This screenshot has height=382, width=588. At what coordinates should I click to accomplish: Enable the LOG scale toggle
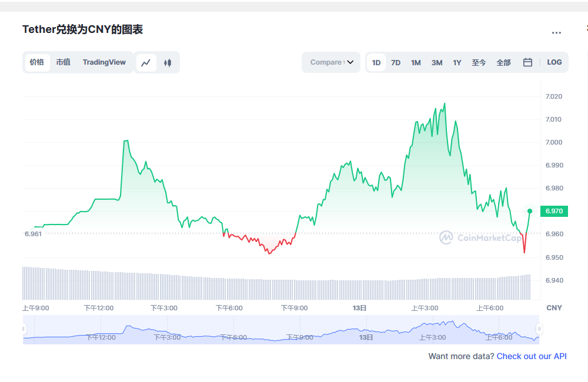[554, 62]
